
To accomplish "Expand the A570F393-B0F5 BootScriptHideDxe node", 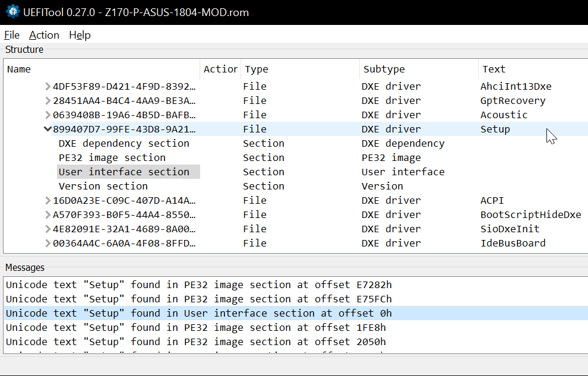I will coord(48,215).
